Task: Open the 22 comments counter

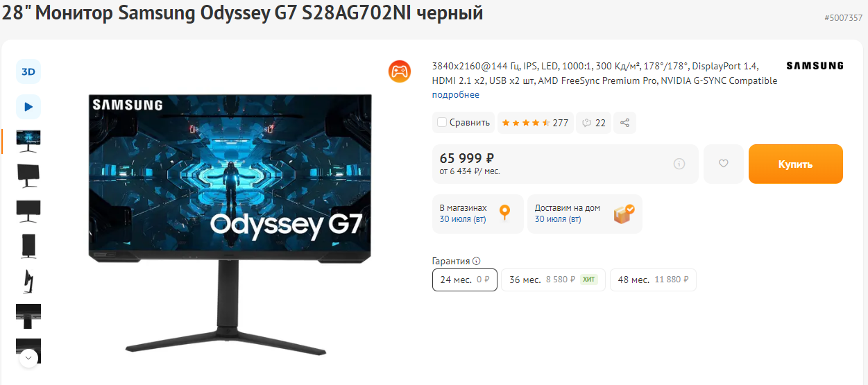Action: [594, 123]
